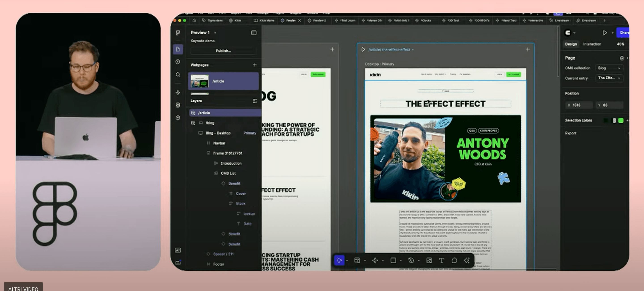Open a new tab with the plus after Livestream
This screenshot has width=644, height=291.
click(x=604, y=21)
